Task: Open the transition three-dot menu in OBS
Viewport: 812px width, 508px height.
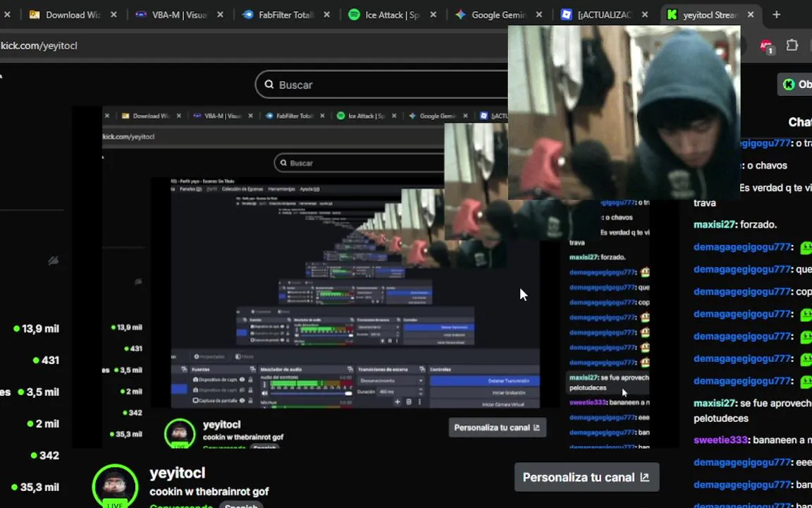Action: (419, 401)
